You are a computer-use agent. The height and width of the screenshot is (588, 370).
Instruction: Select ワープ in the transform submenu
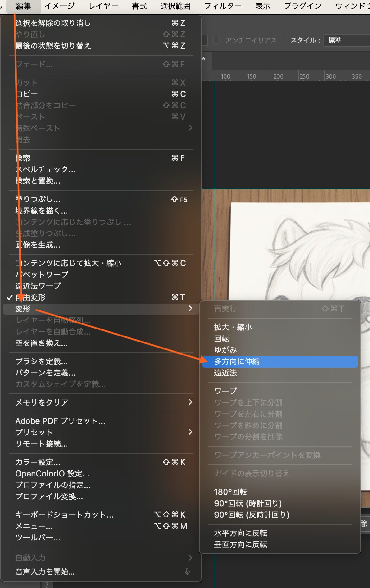pyautogui.click(x=226, y=391)
